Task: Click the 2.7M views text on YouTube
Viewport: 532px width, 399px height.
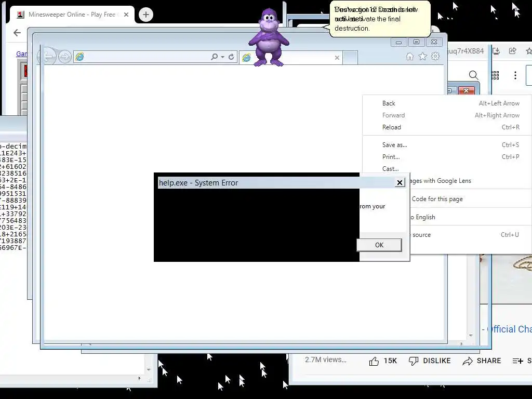Action: point(325,360)
